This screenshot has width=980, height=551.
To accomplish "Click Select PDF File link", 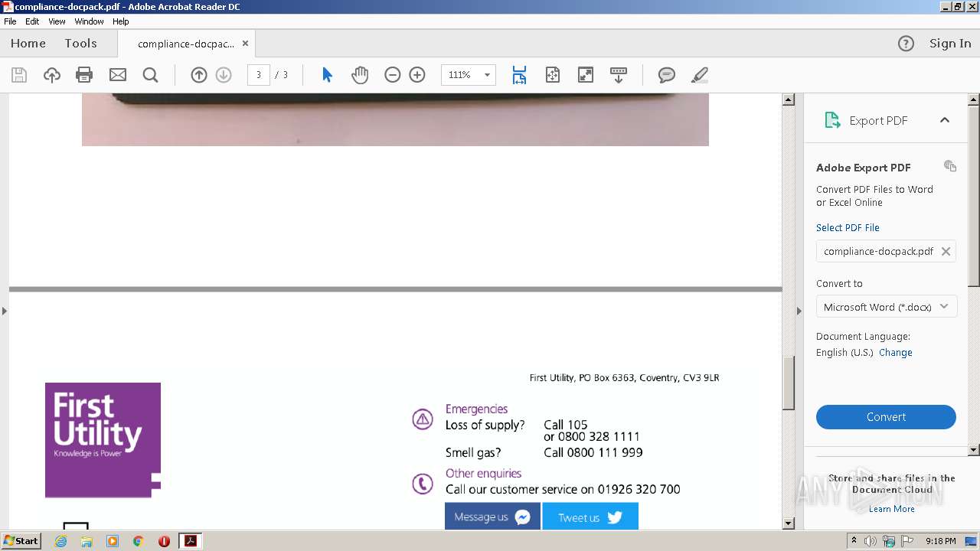I will pos(848,228).
